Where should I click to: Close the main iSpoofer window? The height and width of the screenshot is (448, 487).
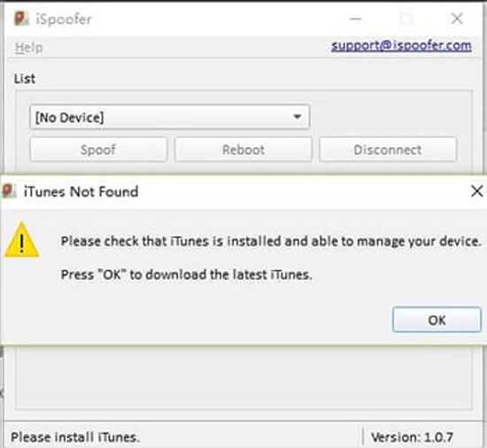pos(457,19)
